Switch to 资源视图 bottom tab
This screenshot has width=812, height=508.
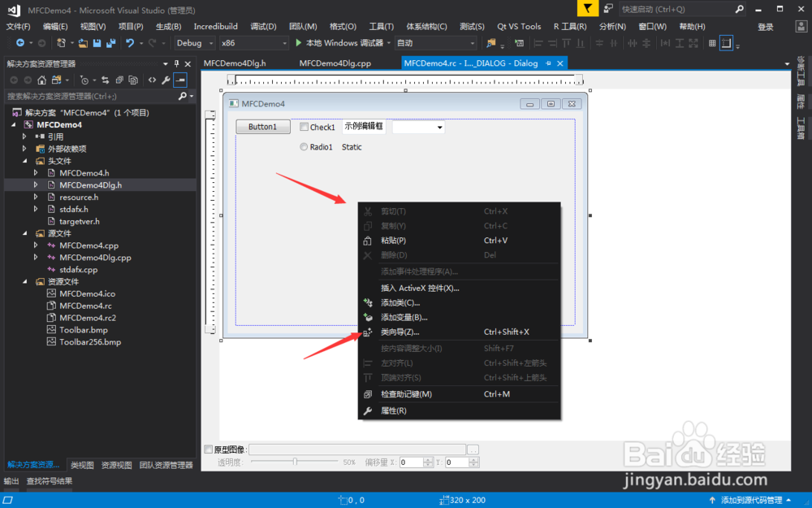click(116, 465)
